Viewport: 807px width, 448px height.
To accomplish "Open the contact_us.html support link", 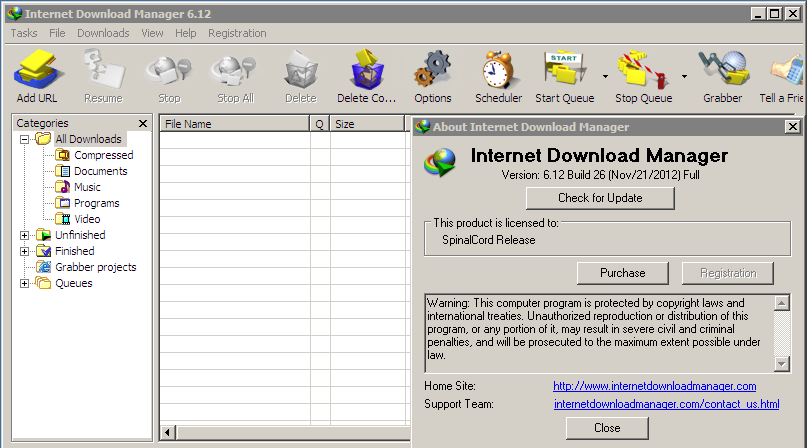I will [666, 404].
